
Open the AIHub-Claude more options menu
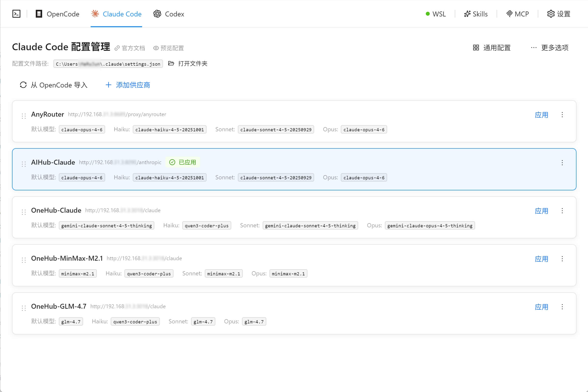tap(562, 163)
